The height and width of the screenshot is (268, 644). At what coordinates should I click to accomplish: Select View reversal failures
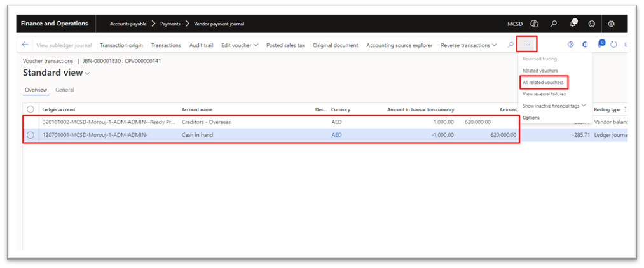tap(544, 94)
